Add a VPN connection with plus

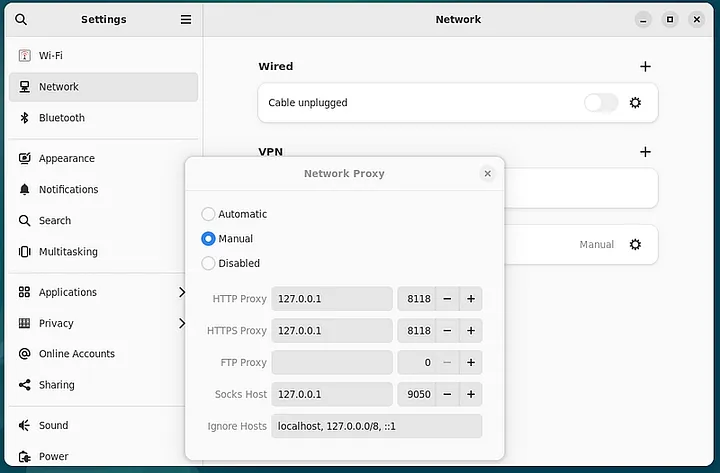pos(645,152)
